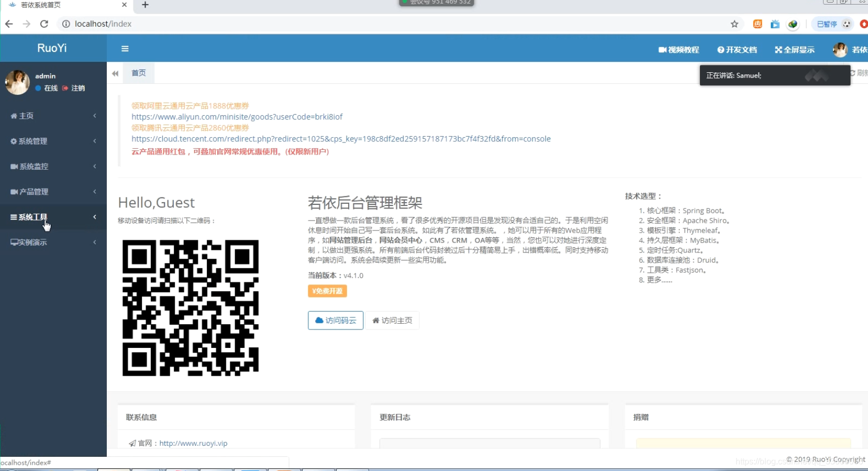Screen dimensions: 868x471
Task: Open the 开发文档 developer docs link
Action: [737, 50]
